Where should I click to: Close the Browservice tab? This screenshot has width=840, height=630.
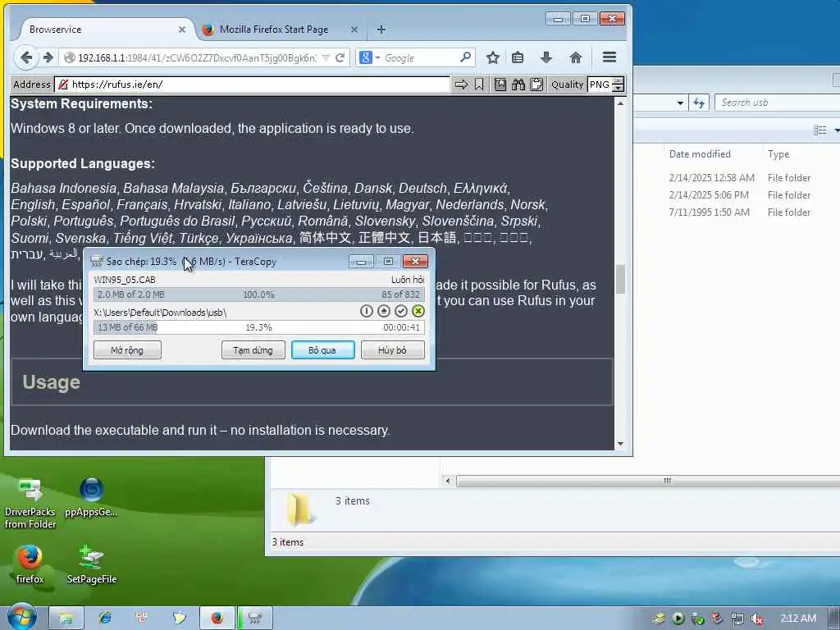[182, 30]
